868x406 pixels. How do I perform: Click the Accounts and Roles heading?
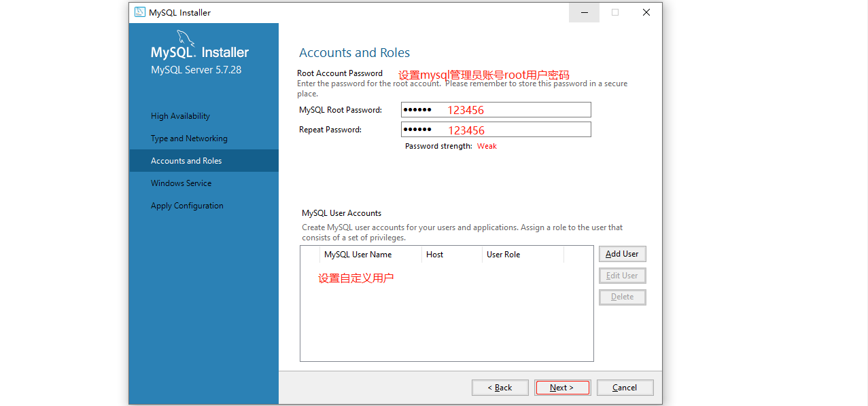[355, 53]
